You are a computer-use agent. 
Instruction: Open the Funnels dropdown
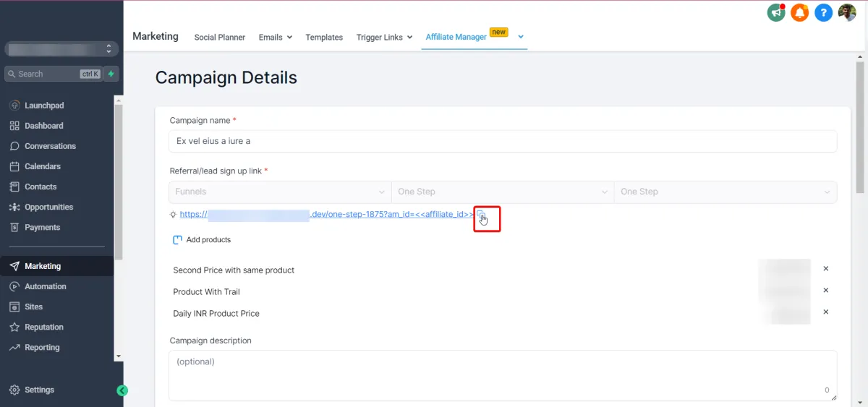coord(280,192)
